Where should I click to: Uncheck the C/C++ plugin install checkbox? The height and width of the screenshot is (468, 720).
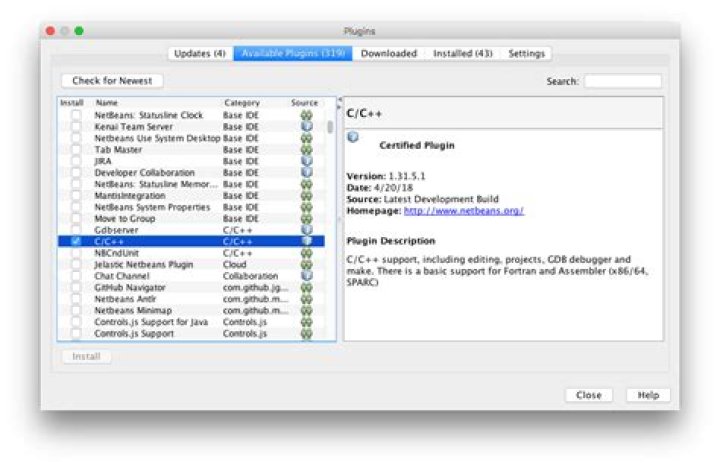coord(76,241)
